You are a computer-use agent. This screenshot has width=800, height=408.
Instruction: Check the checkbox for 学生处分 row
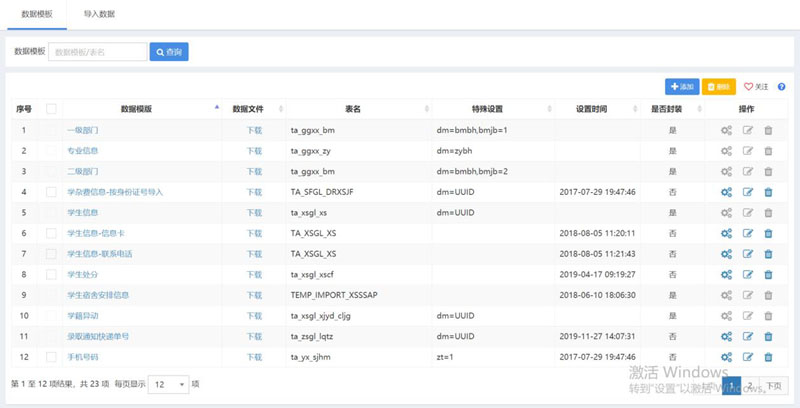(x=51, y=275)
